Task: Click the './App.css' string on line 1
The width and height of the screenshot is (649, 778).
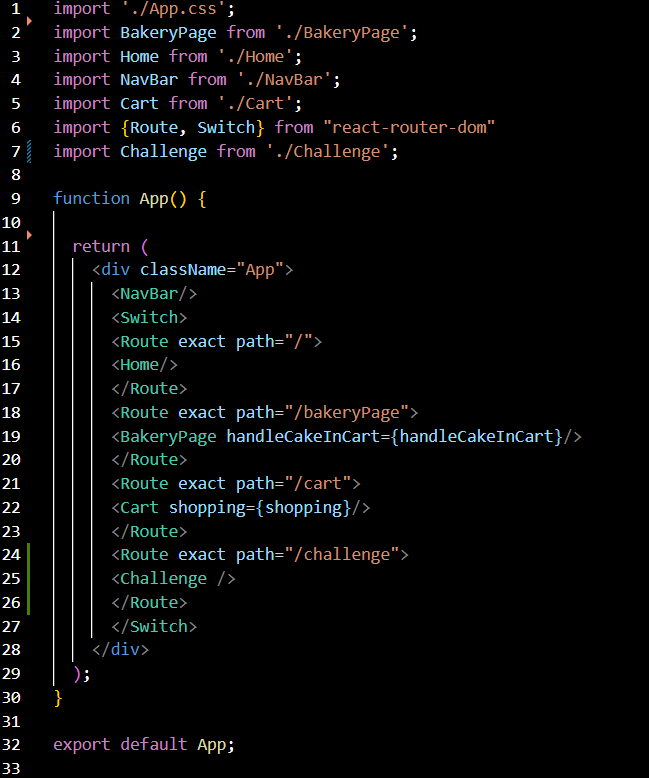Action: [174, 9]
